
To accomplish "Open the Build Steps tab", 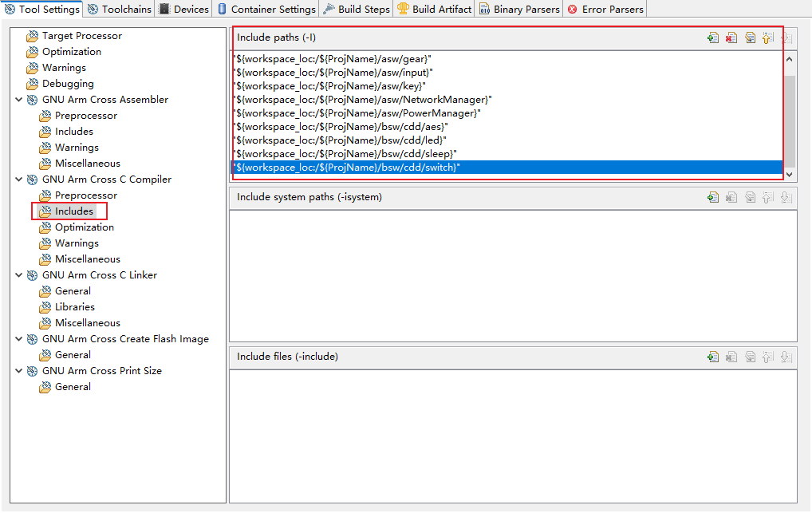I will click(x=357, y=9).
